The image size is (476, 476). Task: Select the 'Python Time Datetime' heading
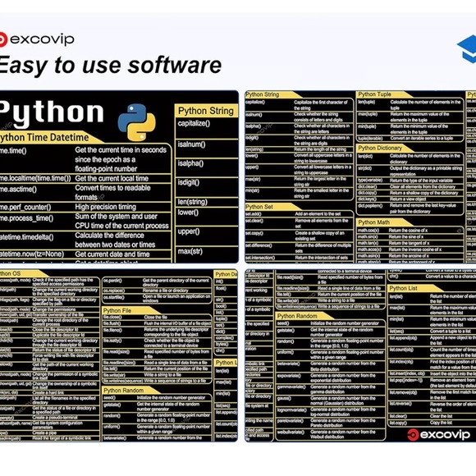pyautogui.click(x=44, y=138)
